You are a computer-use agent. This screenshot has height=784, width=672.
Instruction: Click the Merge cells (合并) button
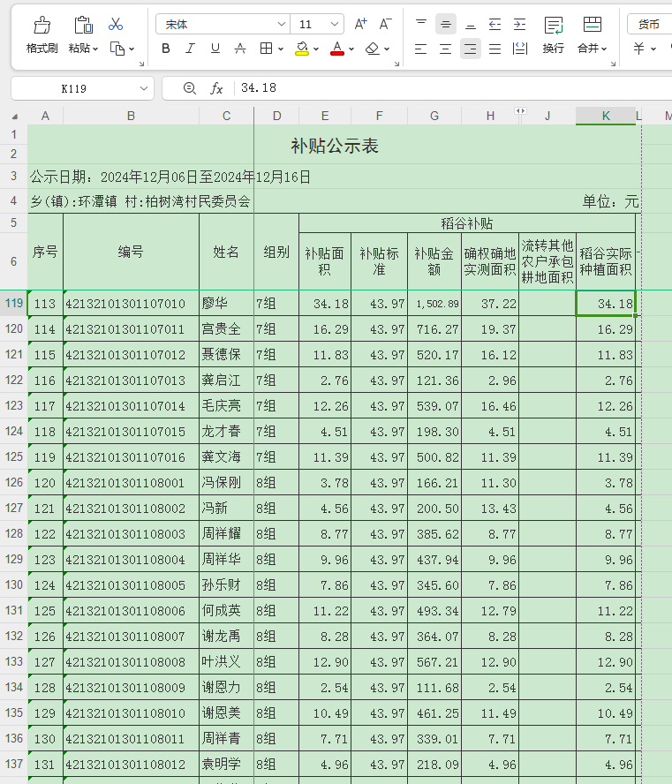coord(592,35)
